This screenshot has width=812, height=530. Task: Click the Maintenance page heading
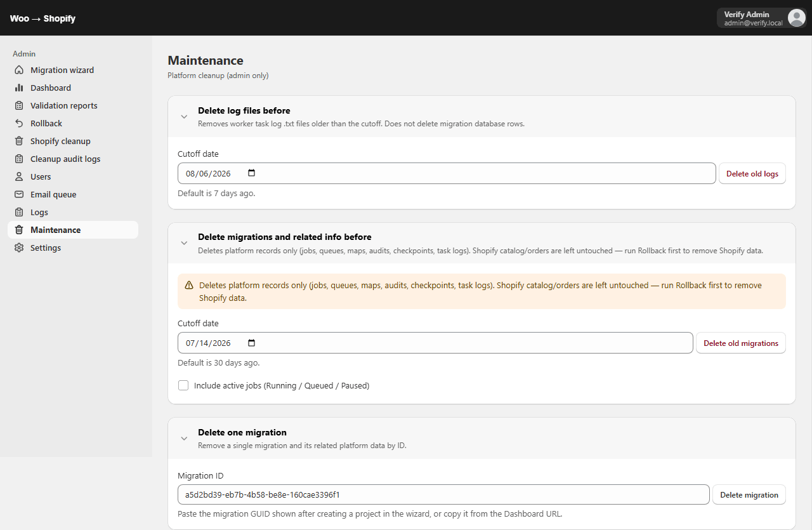pyautogui.click(x=206, y=60)
